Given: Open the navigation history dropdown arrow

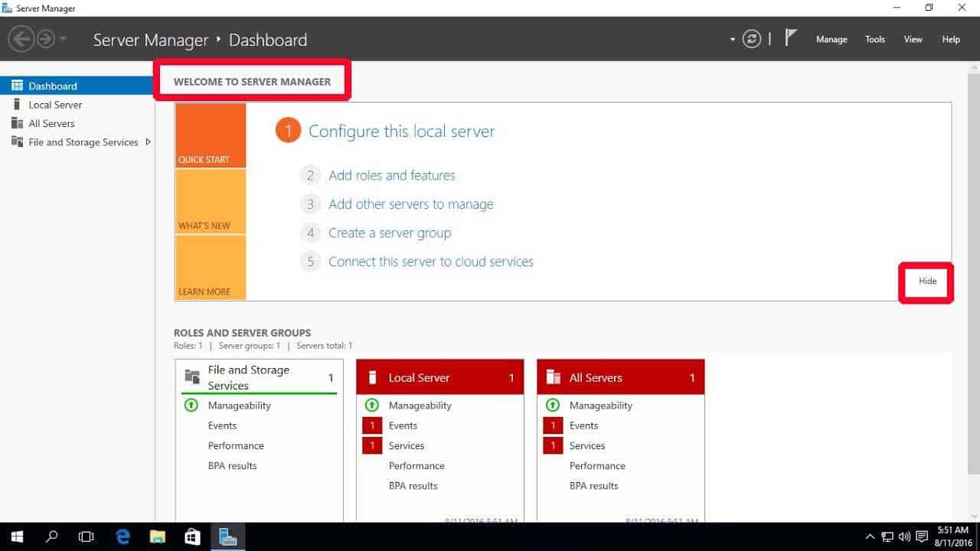Looking at the screenshot, I should coord(63,39).
